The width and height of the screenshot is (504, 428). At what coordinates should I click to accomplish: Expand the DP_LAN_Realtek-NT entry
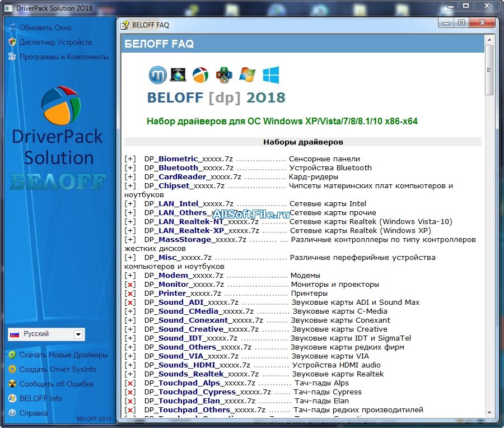(x=130, y=221)
